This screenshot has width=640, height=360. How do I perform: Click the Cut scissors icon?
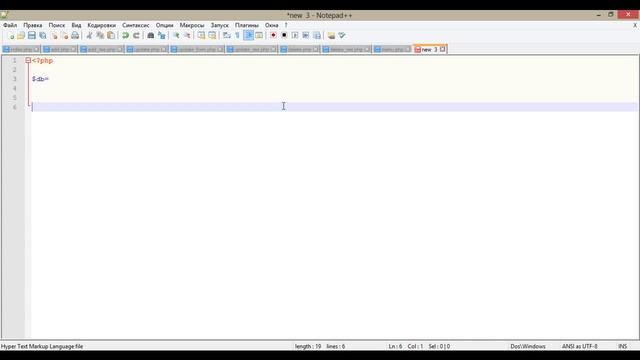tap(89, 36)
